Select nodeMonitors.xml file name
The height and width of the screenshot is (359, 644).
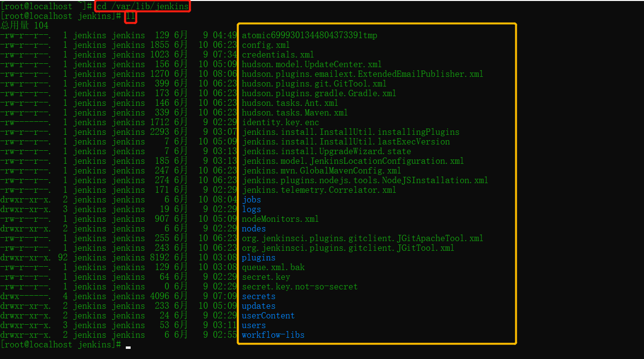pos(281,219)
